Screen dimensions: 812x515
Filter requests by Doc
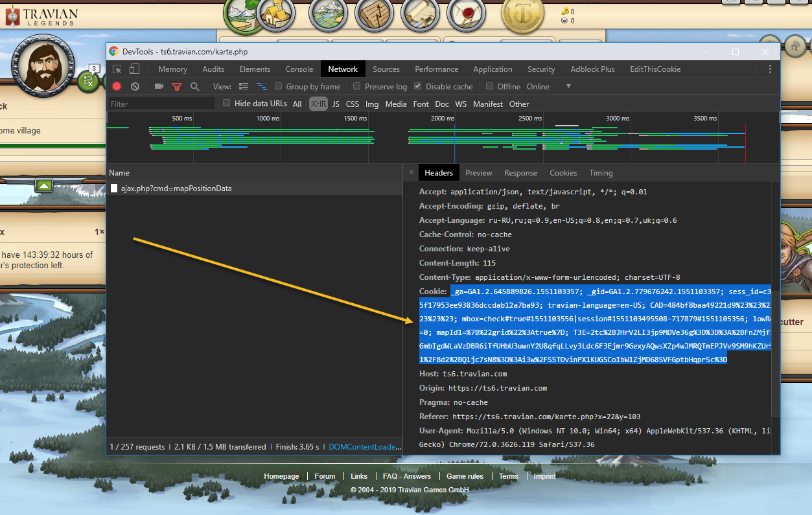[442, 104]
